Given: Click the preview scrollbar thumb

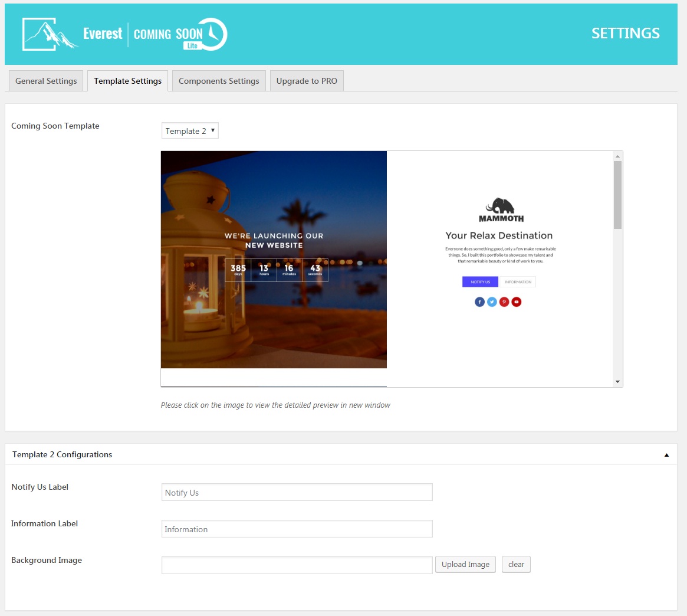Looking at the screenshot, I should 617,195.
